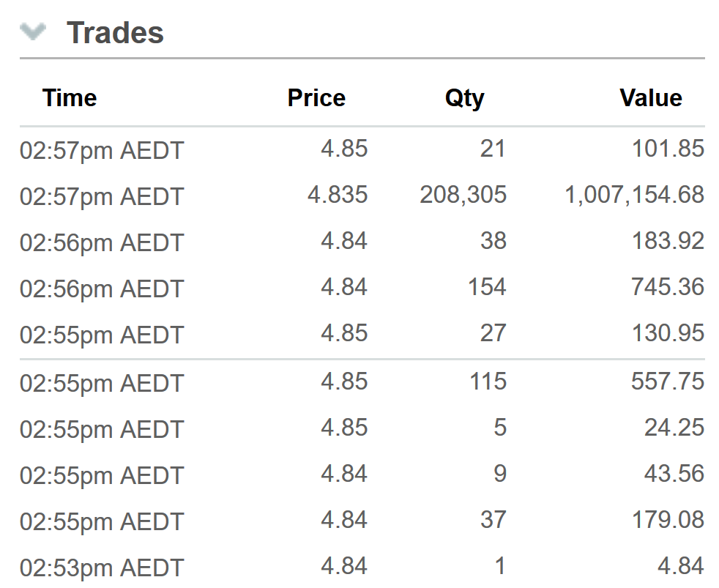Collapse the Trades section chevron
719x588 pixels.
tap(33, 31)
